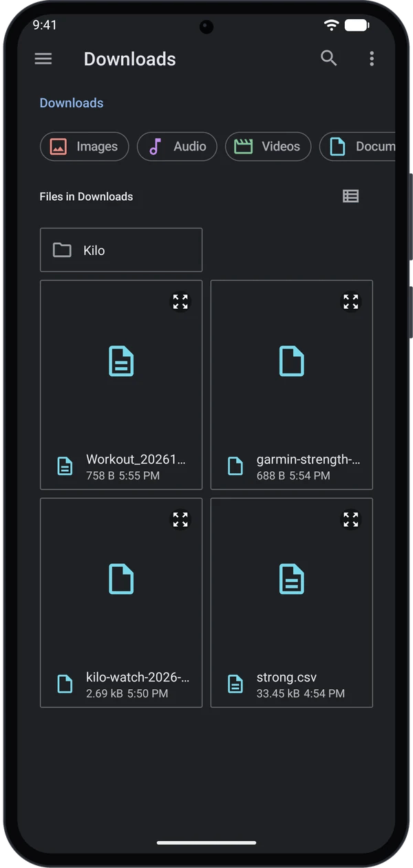Tap the Wi-Fi status bar icon
The image size is (413, 868).
(332, 25)
